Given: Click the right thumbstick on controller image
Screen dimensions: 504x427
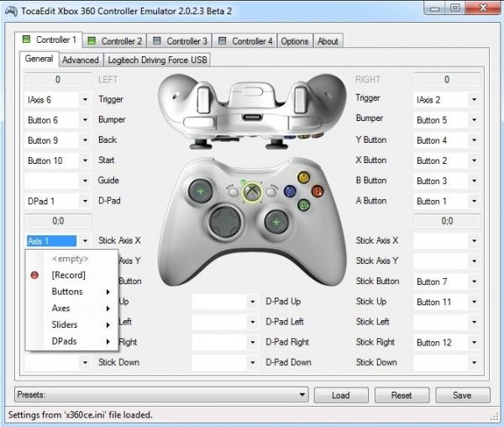Looking at the screenshot, I should pyautogui.click(x=276, y=222).
